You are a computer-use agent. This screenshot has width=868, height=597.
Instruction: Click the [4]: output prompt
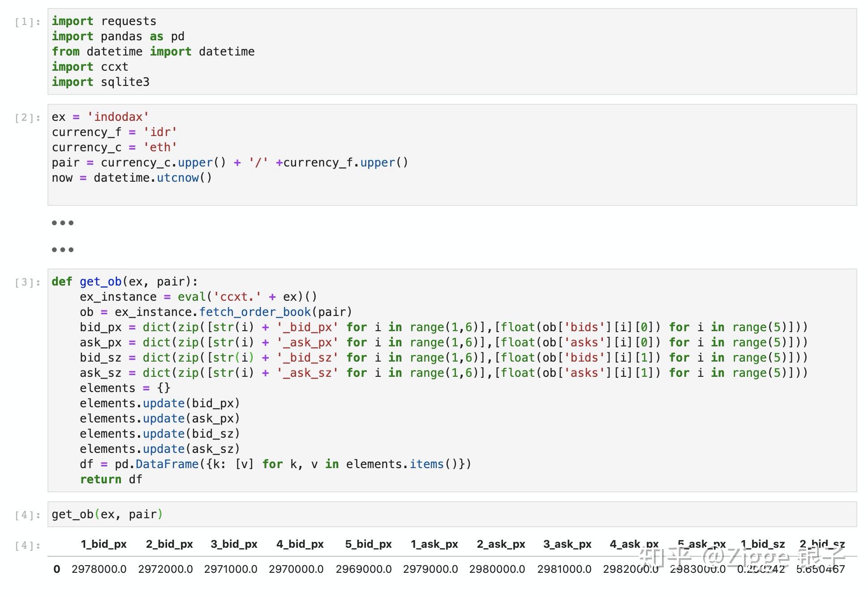coord(27,546)
